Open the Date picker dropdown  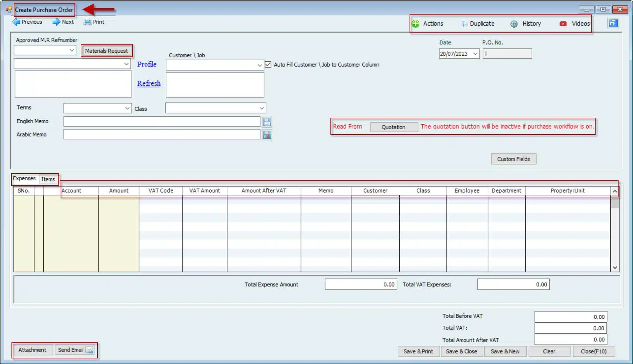coord(475,54)
